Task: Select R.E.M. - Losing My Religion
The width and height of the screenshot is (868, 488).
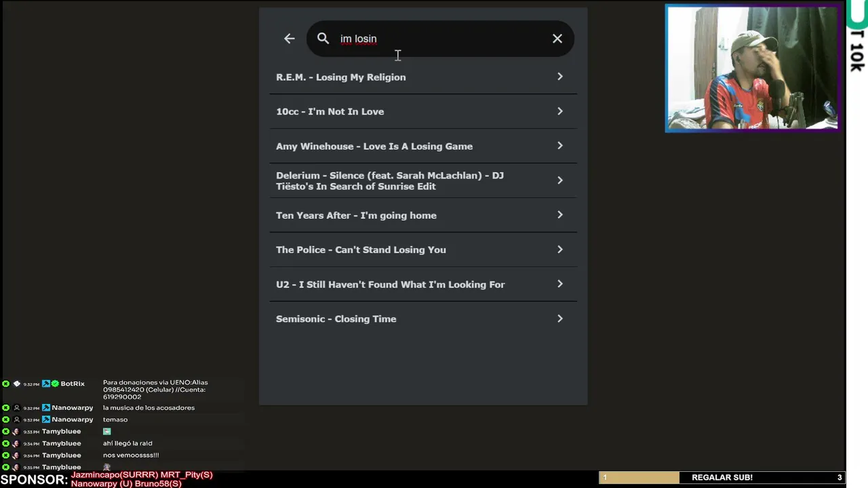Action: click(423, 77)
